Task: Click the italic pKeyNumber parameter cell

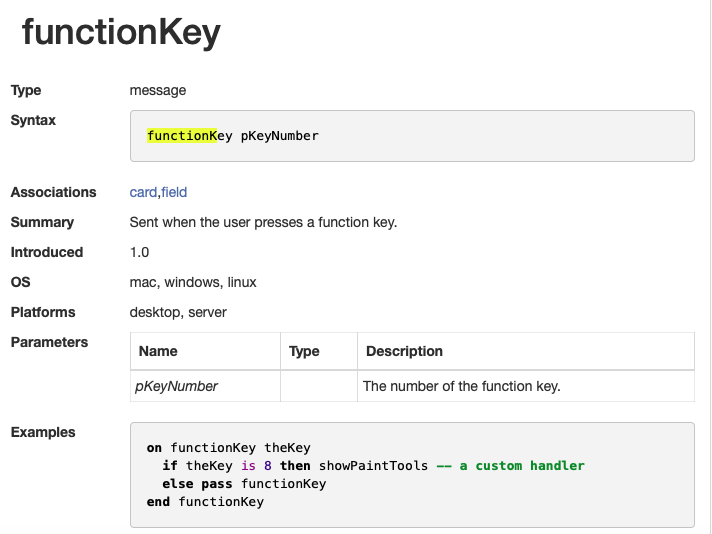Action: click(x=177, y=386)
